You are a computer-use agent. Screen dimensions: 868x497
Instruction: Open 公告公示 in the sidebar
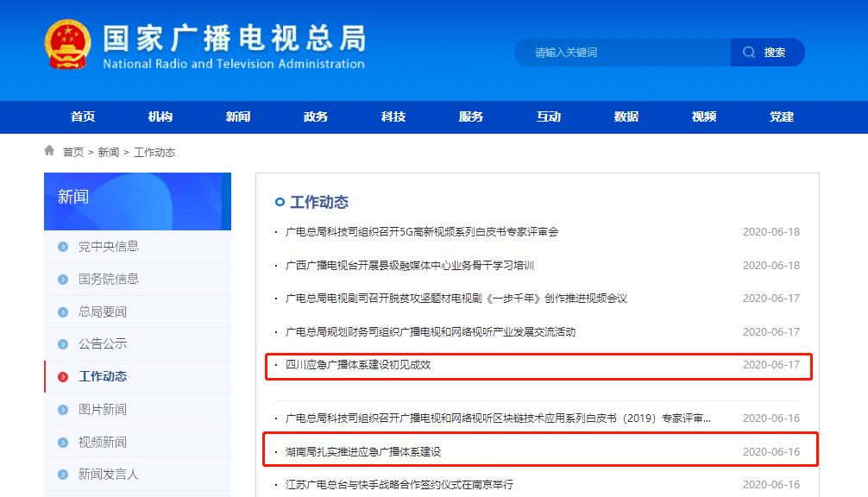[103, 343]
